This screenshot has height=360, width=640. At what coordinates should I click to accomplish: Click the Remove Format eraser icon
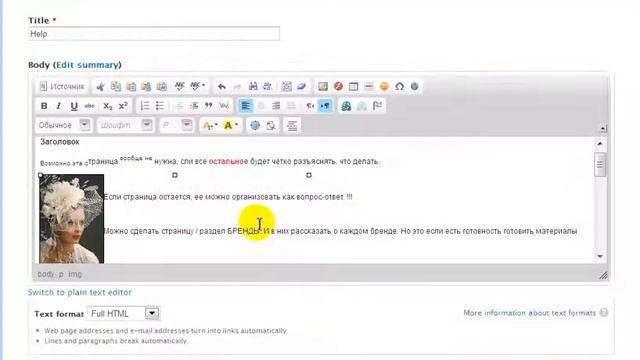(x=301, y=86)
